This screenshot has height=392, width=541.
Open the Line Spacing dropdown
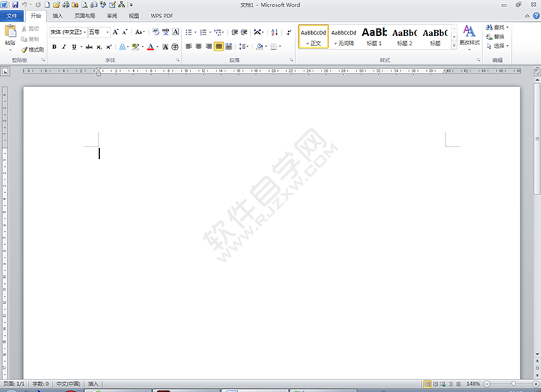[x=243, y=47]
